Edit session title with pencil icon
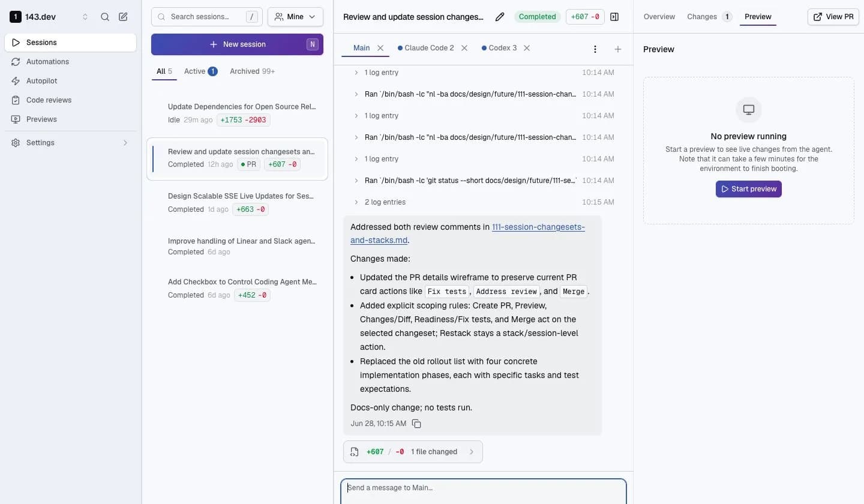The width and height of the screenshot is (864, 504). (x=500, y=17)
